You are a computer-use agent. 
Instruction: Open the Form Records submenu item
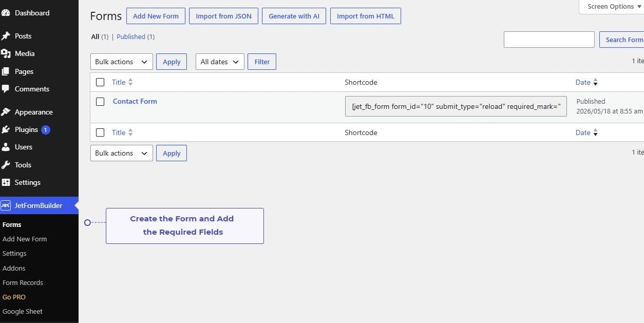(23, 282)
